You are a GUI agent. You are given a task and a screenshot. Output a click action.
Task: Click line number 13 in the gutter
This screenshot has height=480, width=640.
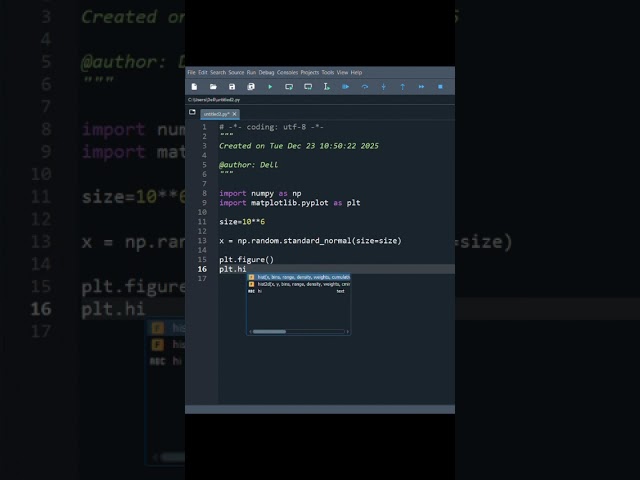tap(202, 240)
